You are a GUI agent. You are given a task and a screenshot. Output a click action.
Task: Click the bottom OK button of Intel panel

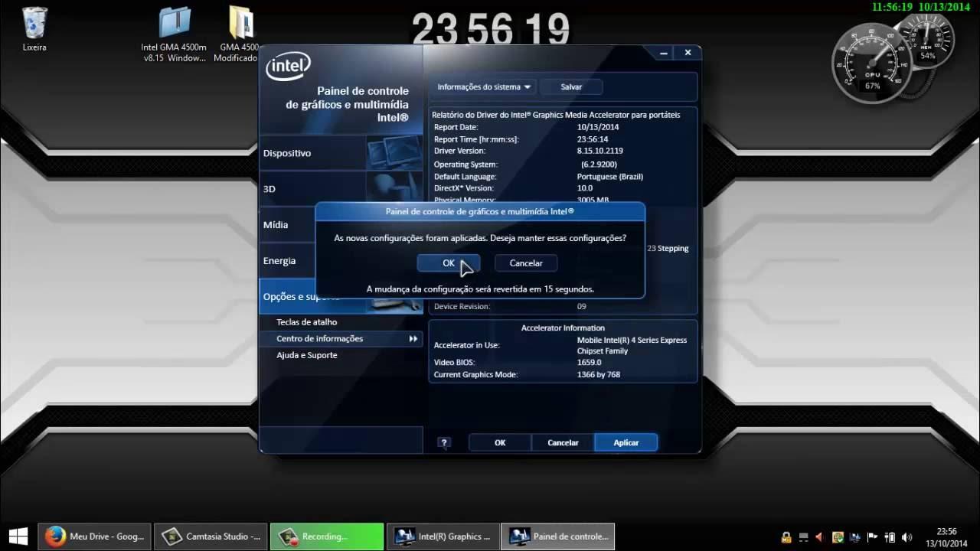tap(500, 442)
